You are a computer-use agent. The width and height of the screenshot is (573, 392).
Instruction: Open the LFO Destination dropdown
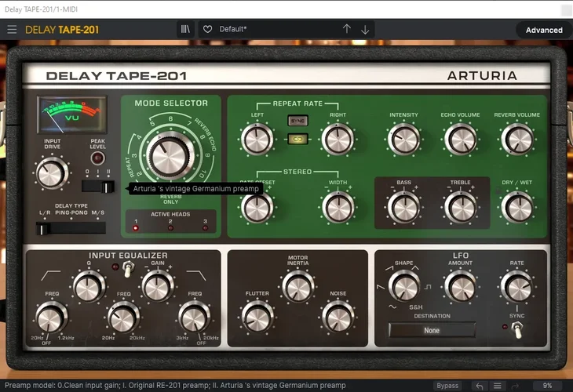pos(432,330)
